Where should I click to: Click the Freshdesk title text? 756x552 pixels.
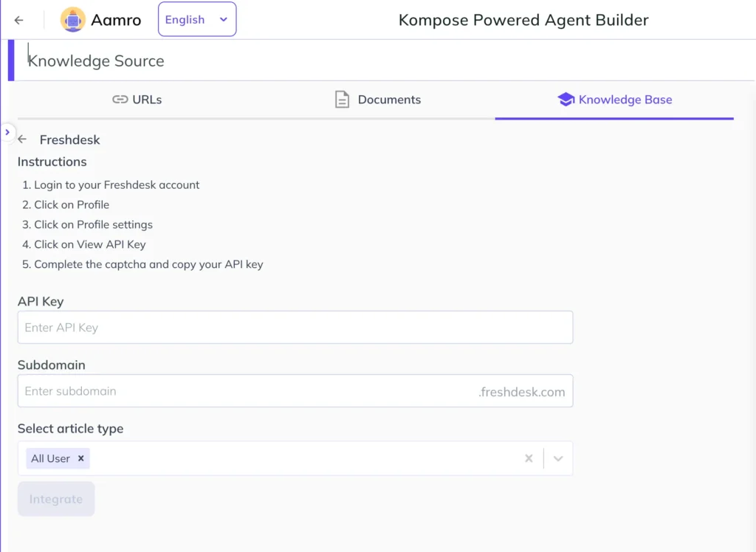pyautogui.click(x=70, y=139)
